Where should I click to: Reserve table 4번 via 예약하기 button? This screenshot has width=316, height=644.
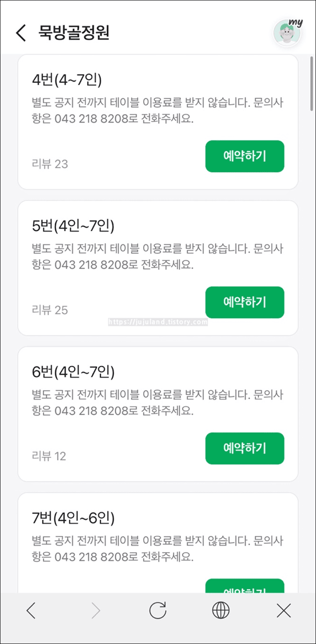tap(244, 156)
